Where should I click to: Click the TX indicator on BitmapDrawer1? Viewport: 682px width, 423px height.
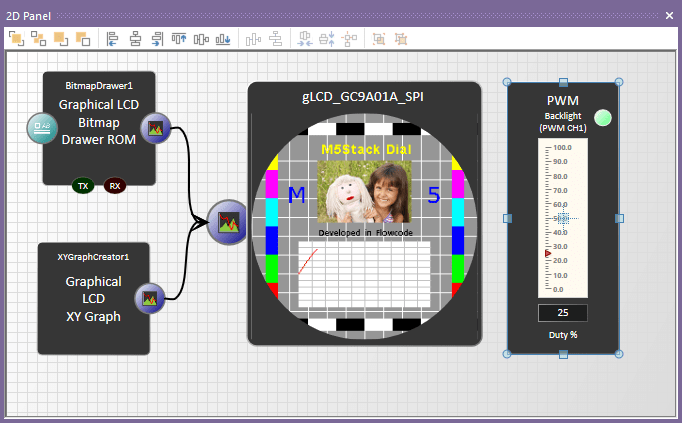click(83, 186)
